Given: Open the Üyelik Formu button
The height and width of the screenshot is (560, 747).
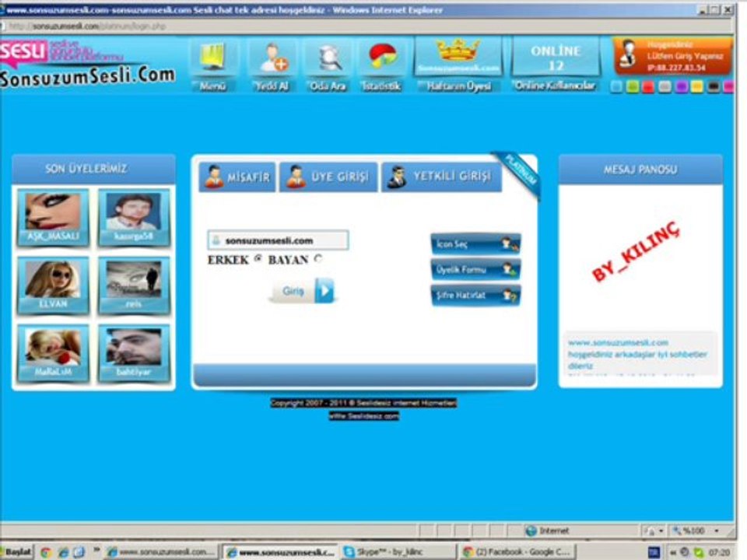Looking at the screenshot, I should click(x=476, y=270).
